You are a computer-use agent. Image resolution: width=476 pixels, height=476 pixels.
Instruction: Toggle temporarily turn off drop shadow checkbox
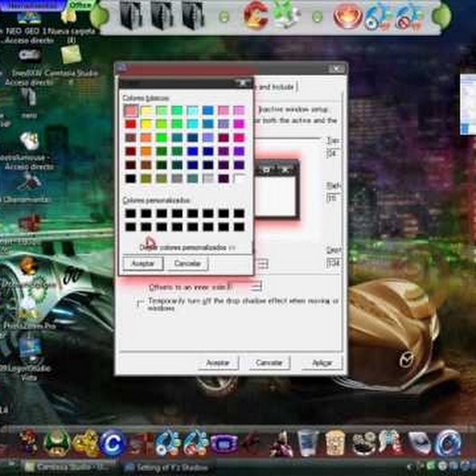140,304
